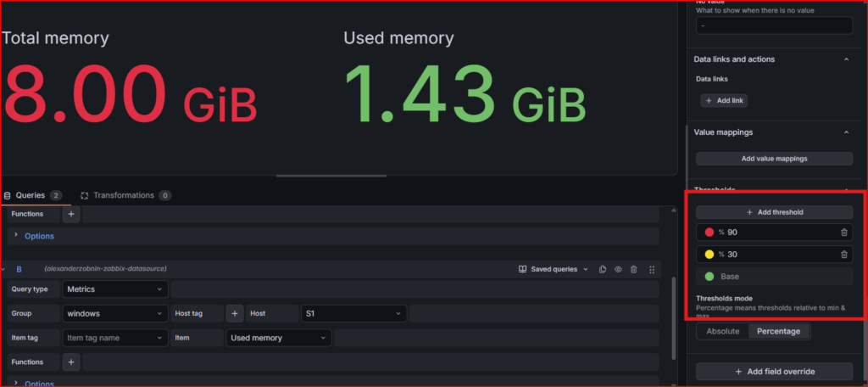868x387 pixels.
Task: Add a host tag with the plus button
Action: pos(235,313)
